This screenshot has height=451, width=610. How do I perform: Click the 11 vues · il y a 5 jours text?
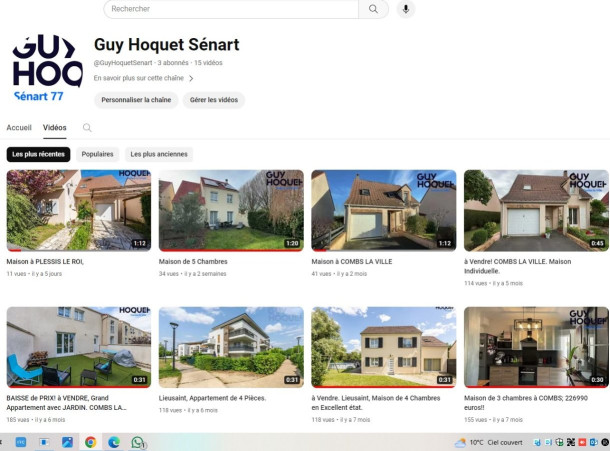pos(34,274)
